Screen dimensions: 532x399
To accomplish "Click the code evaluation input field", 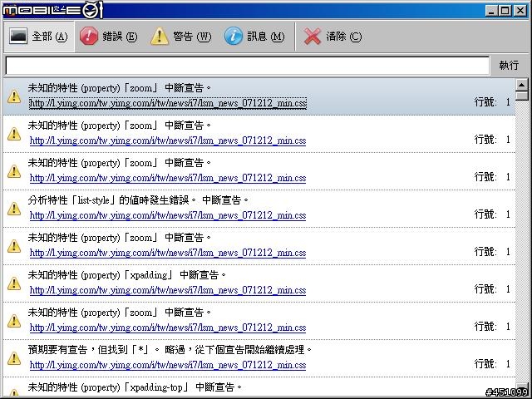I will tap(248, 65).
